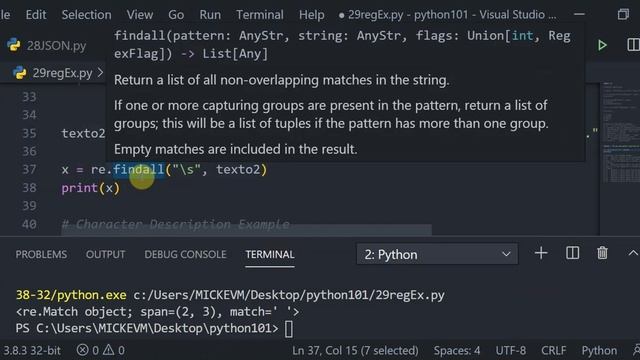Split the editor with the split icon
This screenshot has height=360, width=640.
click(633, 45)
